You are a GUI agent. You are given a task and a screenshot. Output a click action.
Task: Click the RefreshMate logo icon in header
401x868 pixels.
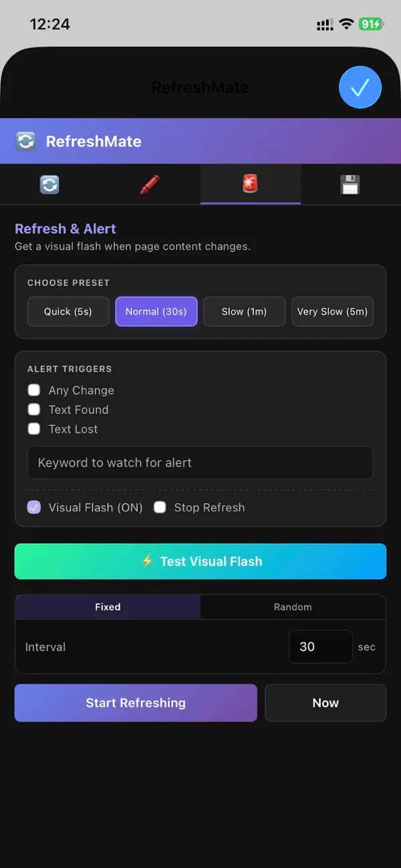tap(25, 141)
